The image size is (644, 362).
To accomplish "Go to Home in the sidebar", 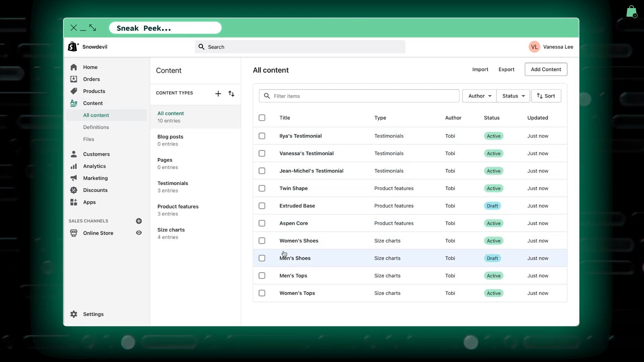I will point(90,67).
